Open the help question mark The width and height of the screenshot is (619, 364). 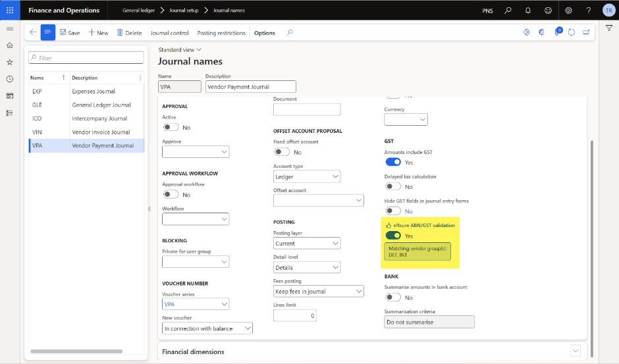click(x=589, y=11)
